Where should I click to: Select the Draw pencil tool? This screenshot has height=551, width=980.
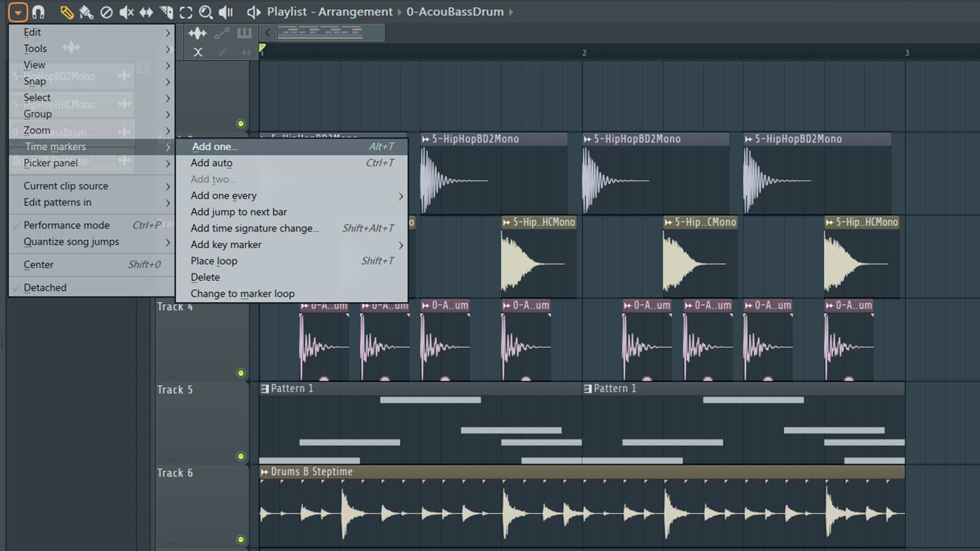click(66, 11)
